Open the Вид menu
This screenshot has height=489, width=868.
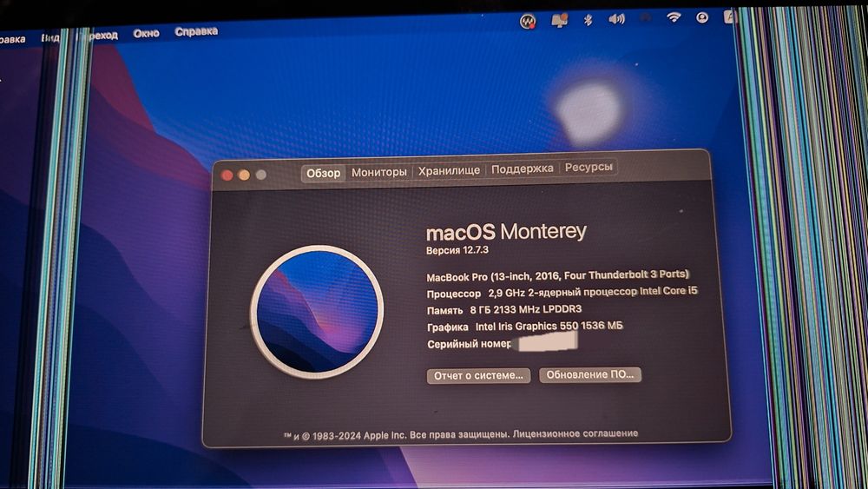50,37
